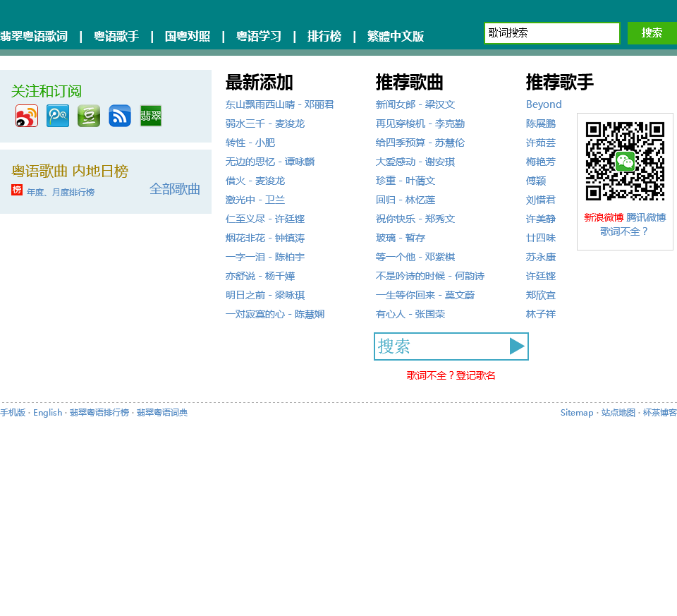Open the 粤语歌曲 内地日榜 link
The height and width of the screenshot is (616, 677).
click(70, 171)
